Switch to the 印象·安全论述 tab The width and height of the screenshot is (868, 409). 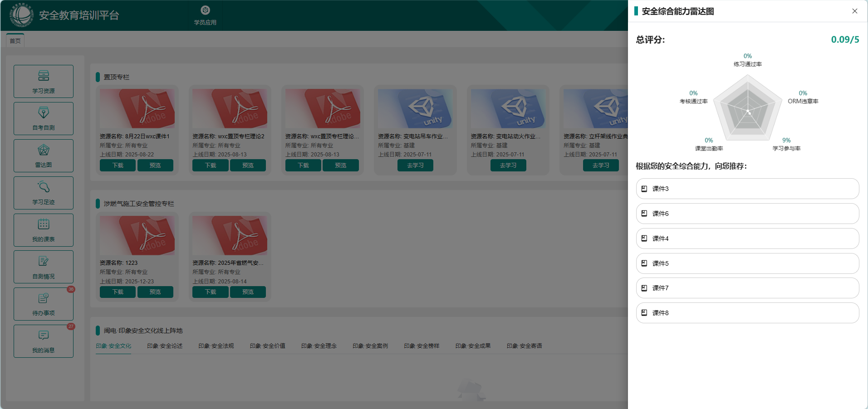165,346
